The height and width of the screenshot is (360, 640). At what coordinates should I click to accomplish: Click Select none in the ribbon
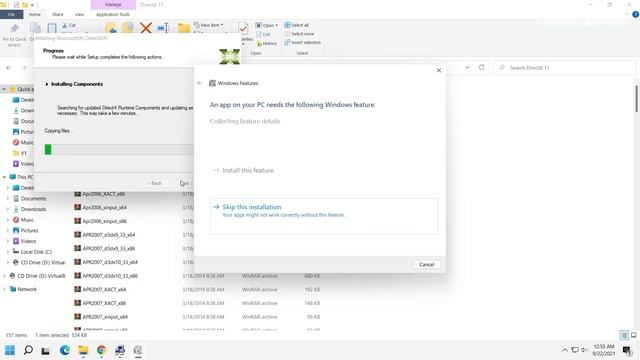tap(299, 33)
